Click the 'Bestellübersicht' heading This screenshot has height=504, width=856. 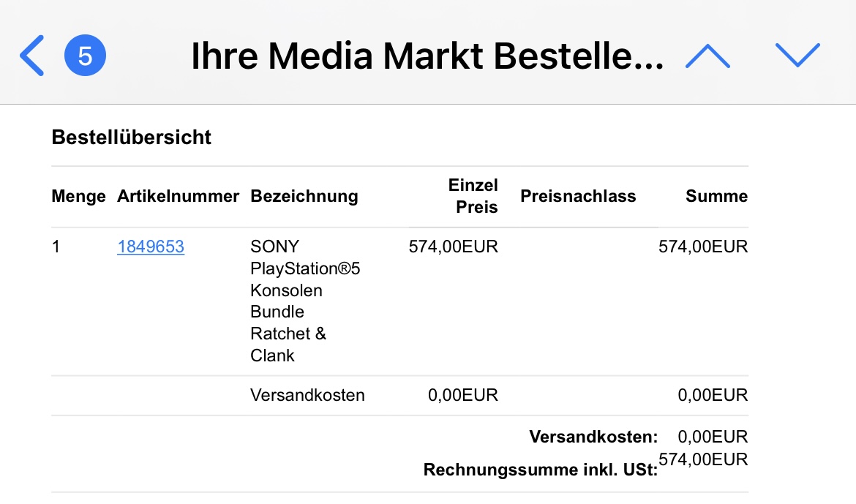(x=131, y=137)
